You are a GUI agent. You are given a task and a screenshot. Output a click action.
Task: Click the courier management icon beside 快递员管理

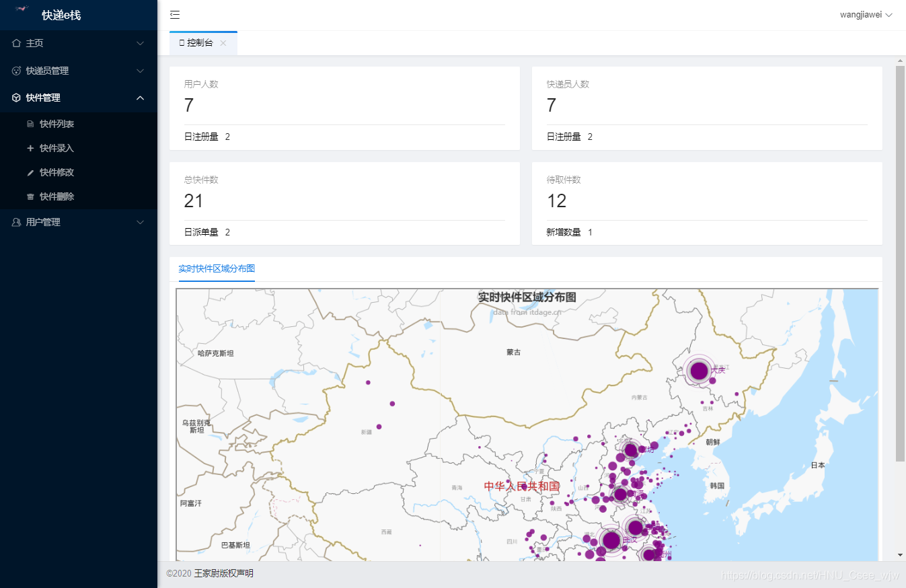tap(17, 71)
